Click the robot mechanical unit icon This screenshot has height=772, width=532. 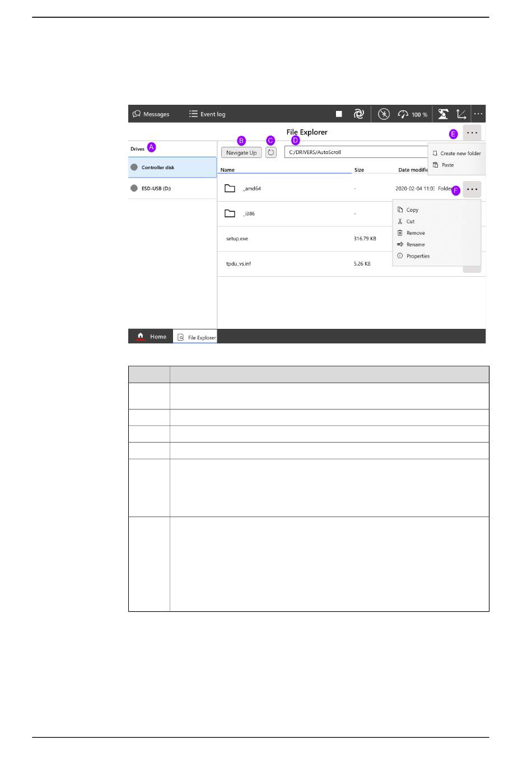pyautogui.click(x=443, y=114)
